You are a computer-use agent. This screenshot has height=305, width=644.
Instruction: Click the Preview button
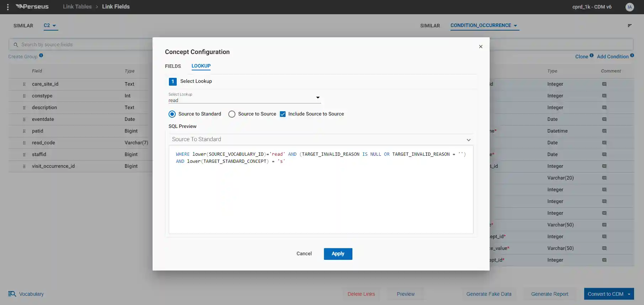tap(406, 294)
